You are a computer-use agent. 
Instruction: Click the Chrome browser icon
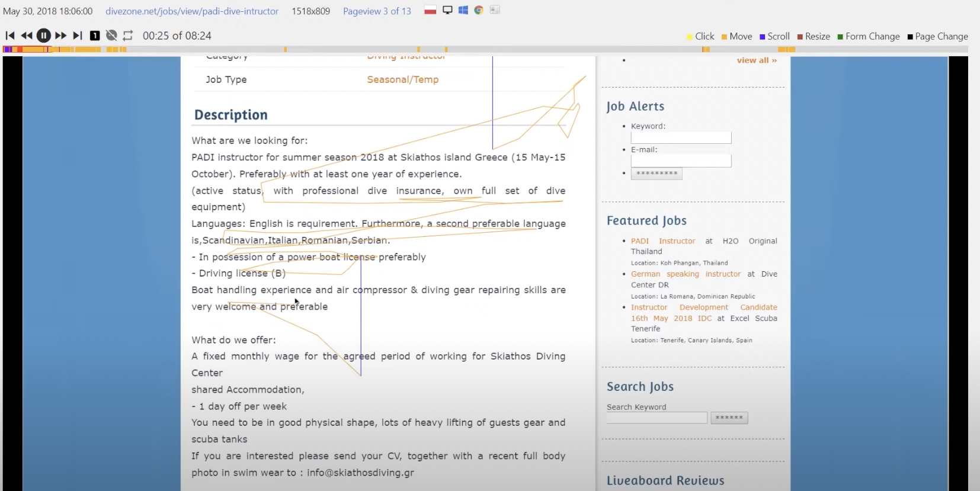coord(479,10)
